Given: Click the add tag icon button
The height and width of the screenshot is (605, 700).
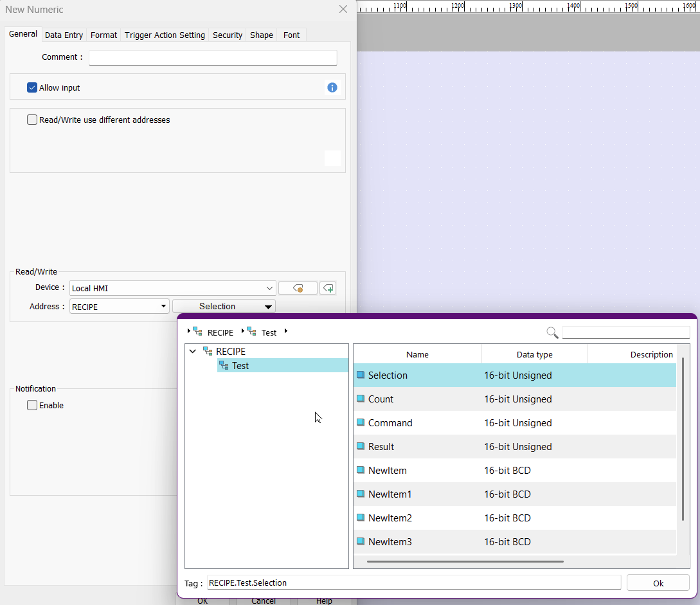Looking at the screenshot, I should pos(328,288).
